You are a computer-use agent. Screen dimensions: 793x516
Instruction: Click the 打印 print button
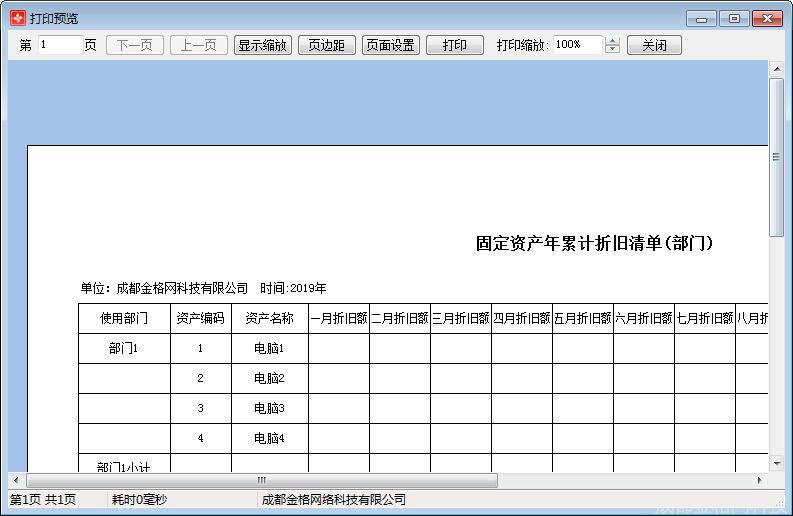455,45
